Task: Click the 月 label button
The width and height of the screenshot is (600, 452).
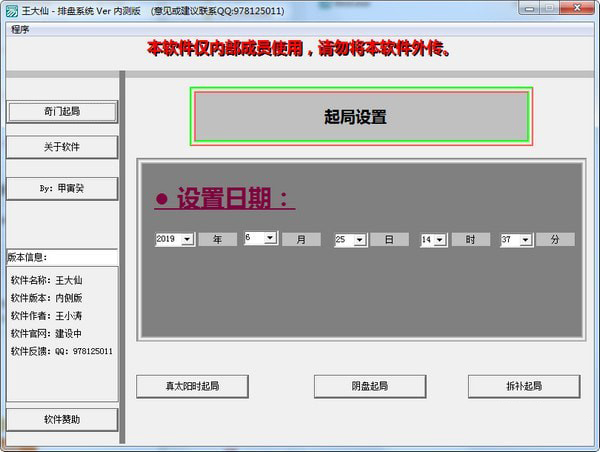Action: pos(301,240)
